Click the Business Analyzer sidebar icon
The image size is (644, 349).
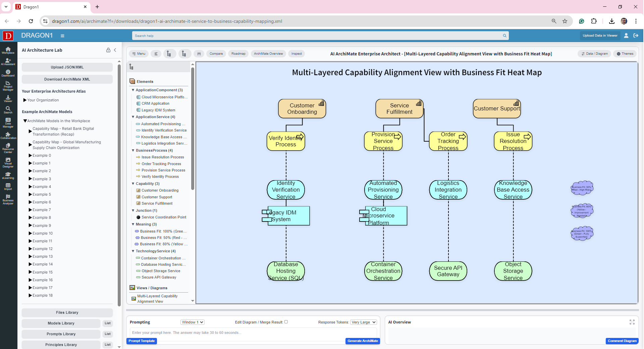click(8, 199)
